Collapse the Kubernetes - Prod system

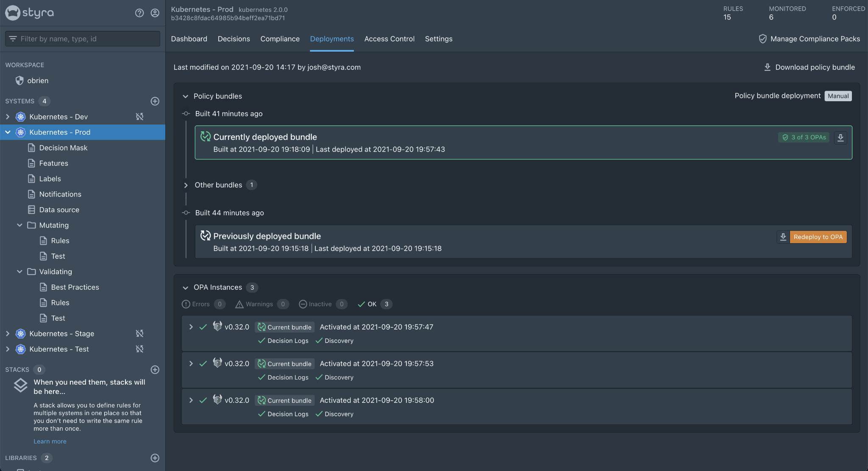coord(8,132)
